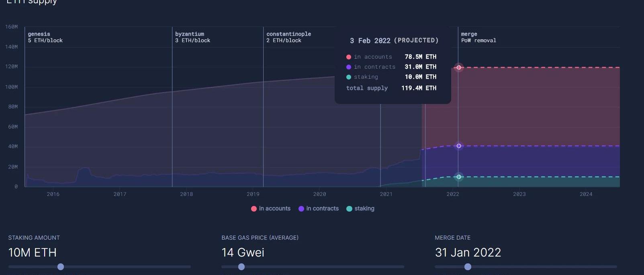Viewport: 644px width, 275px height.
Task: Click the pink dot in tooltip's accounts row
Action: (x=349, y=57)
